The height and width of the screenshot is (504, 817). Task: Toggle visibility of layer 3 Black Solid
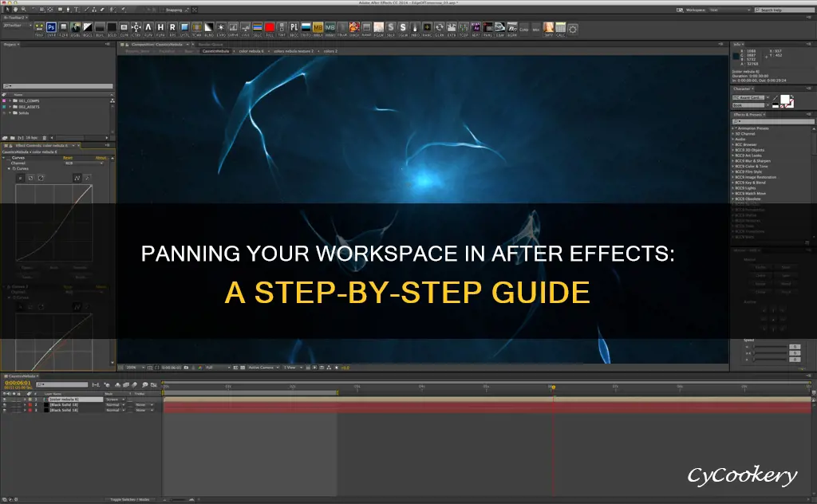pyautogui.click(x=5, y=410)
